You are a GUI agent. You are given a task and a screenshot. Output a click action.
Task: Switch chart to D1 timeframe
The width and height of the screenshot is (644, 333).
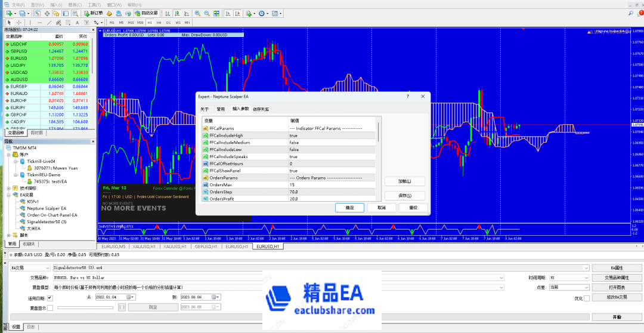tap(168, 22)
